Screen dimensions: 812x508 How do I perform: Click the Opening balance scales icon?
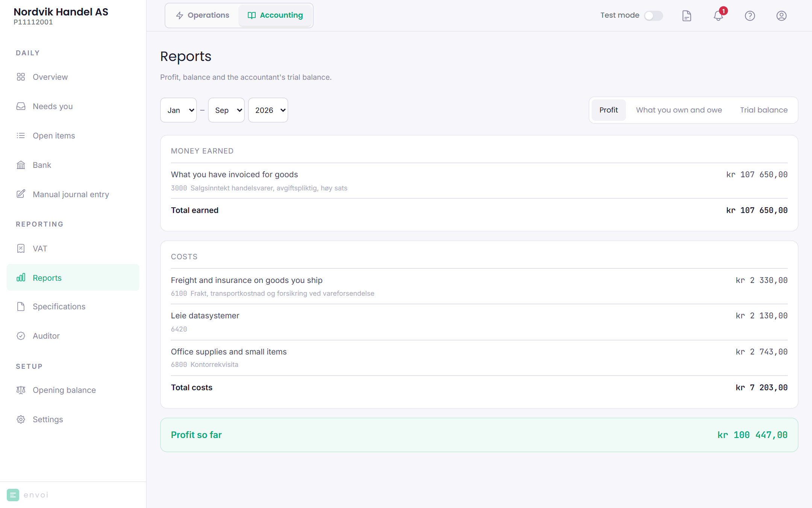[x=21, y=390]
